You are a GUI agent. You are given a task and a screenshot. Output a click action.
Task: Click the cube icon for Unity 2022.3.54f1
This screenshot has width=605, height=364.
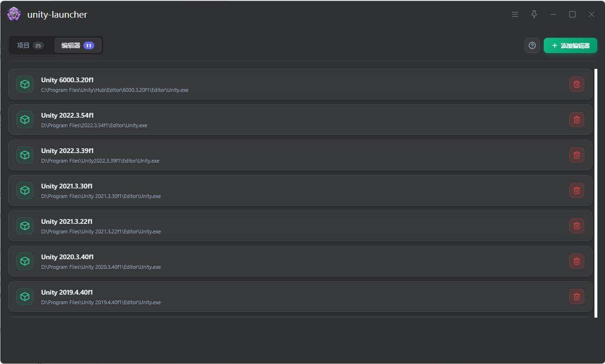click(25, 120)
